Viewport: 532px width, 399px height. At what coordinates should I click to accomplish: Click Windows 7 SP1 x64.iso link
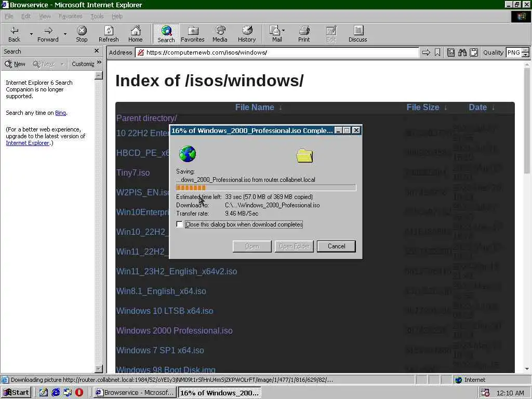click(x=160, y=350)
